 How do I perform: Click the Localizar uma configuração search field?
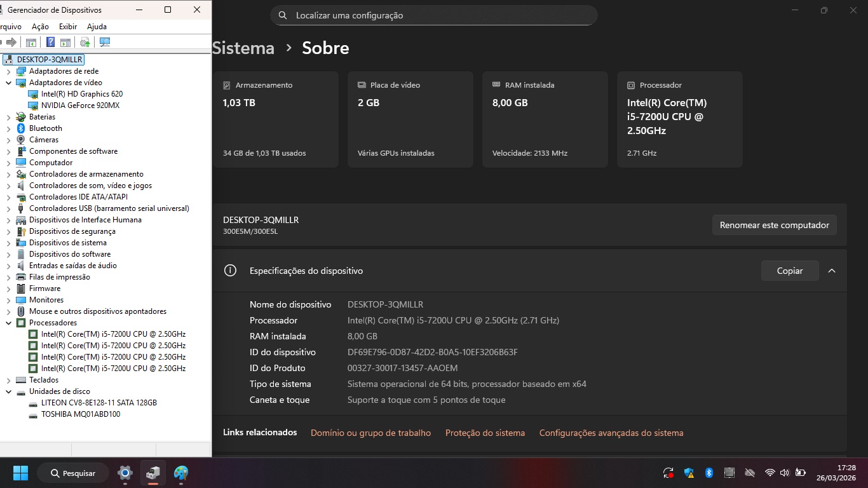[434, 15]
